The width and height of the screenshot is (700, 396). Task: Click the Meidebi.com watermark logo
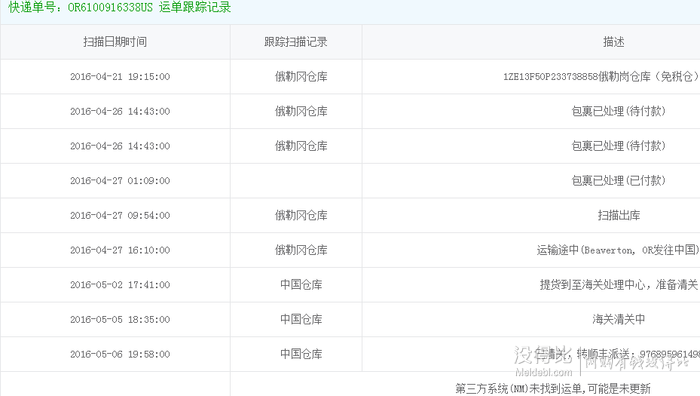[x=543, y=362]
